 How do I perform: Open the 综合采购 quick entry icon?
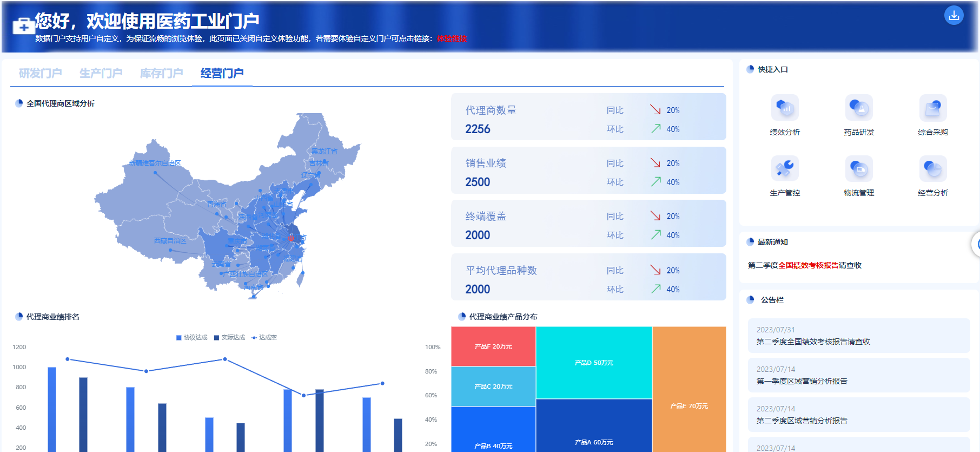(933, 108)
